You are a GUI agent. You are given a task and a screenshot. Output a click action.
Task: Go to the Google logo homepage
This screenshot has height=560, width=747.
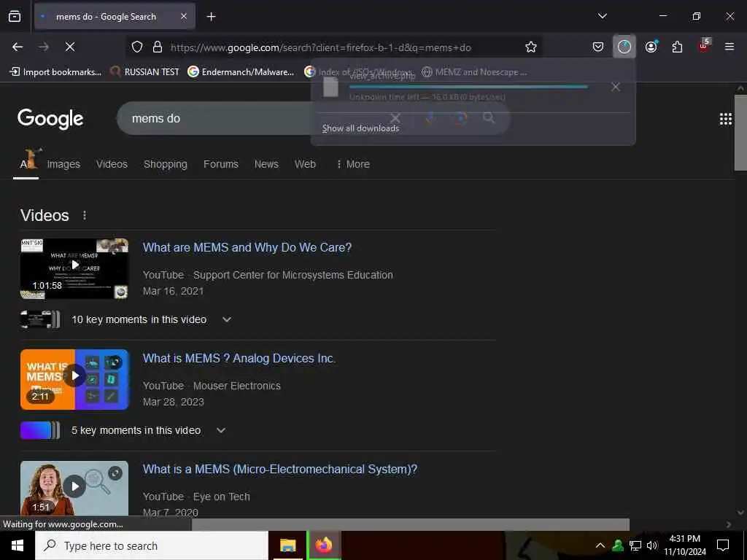click(x=50, y=119)
